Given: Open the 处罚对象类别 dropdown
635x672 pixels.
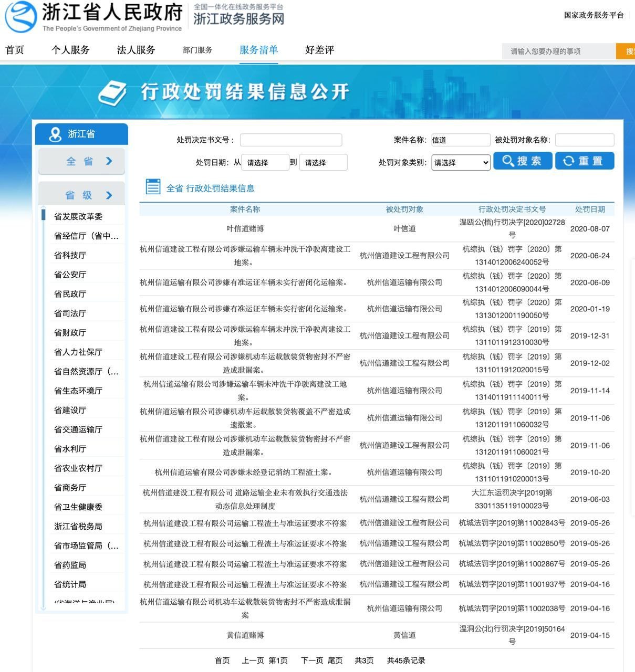Looking at the screenshot, I should pos(461,163).
